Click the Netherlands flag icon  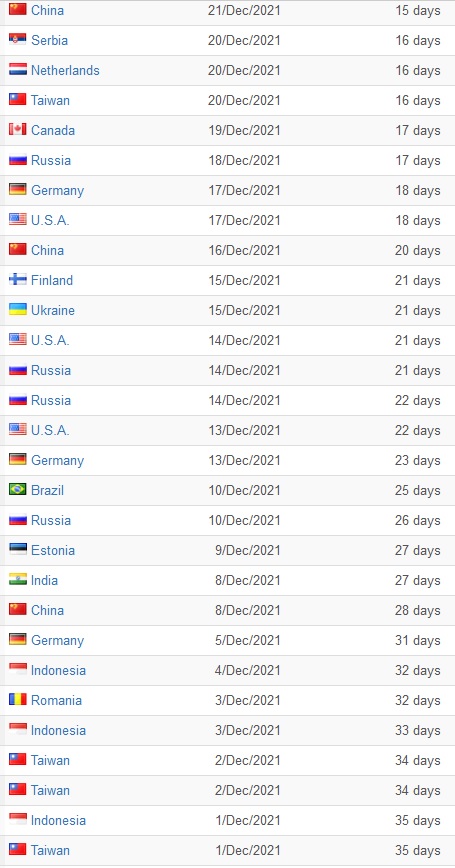pyautogui.click(x=18, y=69)
